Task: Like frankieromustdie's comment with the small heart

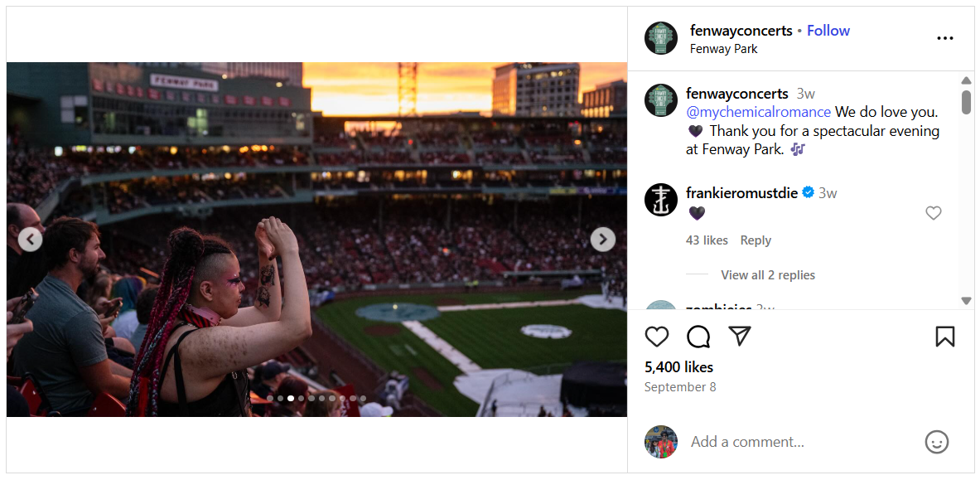Action: 934,213
